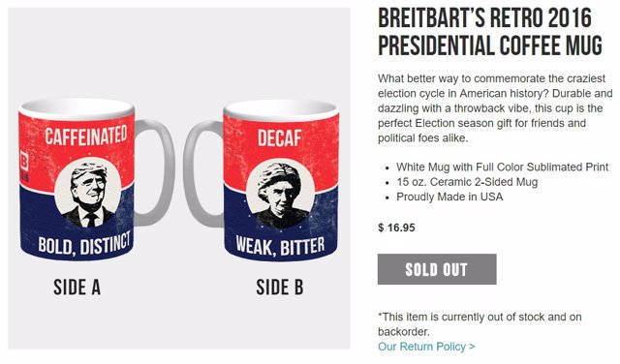Click the White Mug Sublimated Print bullet
The height and width of the screenshot is (364, 620).
502,167
